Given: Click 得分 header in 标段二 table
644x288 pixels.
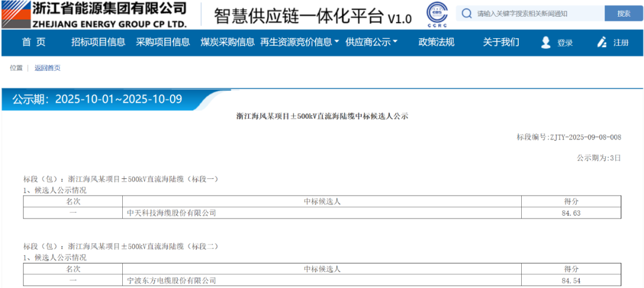Looking at the screenshot, I should 571,269.
